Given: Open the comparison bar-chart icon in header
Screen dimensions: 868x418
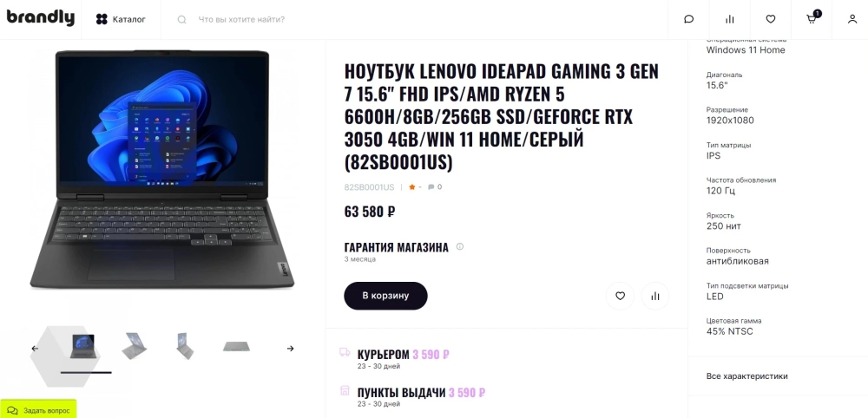Looking at the screenshot, I should pos(730,19).
